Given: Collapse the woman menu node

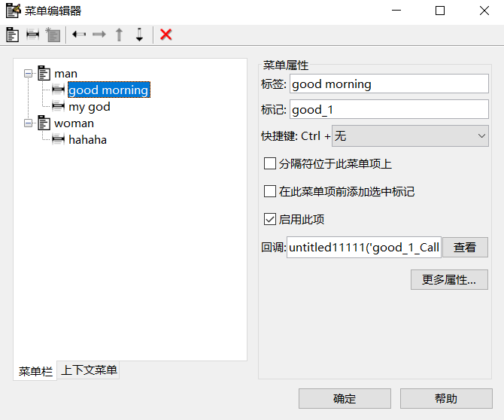Looking at the screenshot, I should click(x=29, y=123).
